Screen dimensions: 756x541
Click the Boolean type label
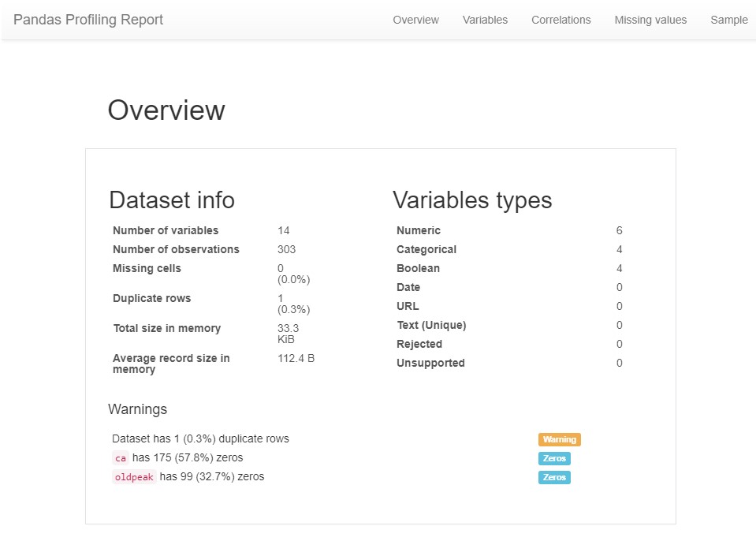pos(418,268)
